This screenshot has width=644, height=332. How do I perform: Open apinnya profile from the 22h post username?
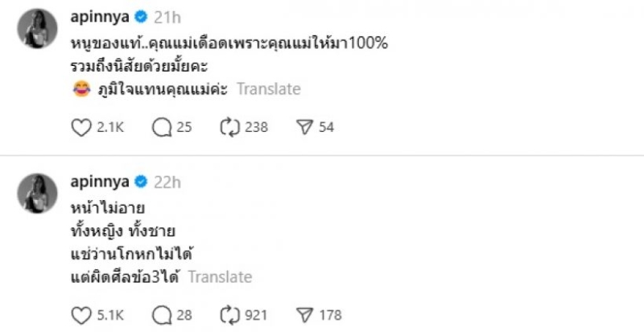[x=98, y=182]
